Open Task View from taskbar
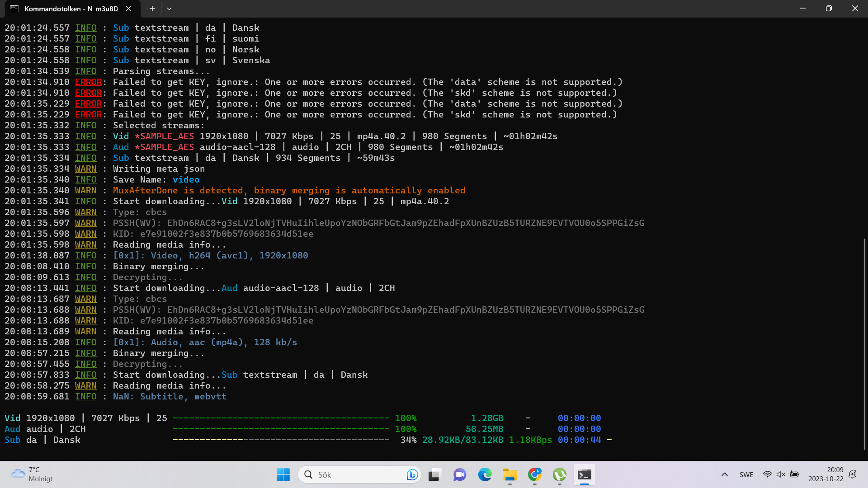Image resolution: width=868 pixels, height=488 pixels. click(434, 474)
